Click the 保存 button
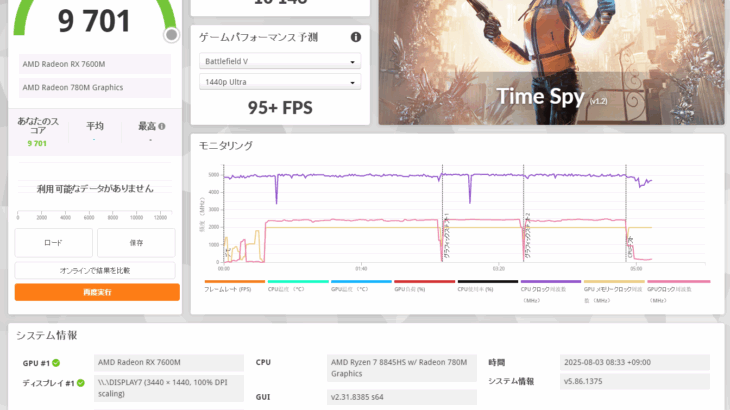Image resolution: width=730 pixels, height=410 pixels. (x=136, y=242)
